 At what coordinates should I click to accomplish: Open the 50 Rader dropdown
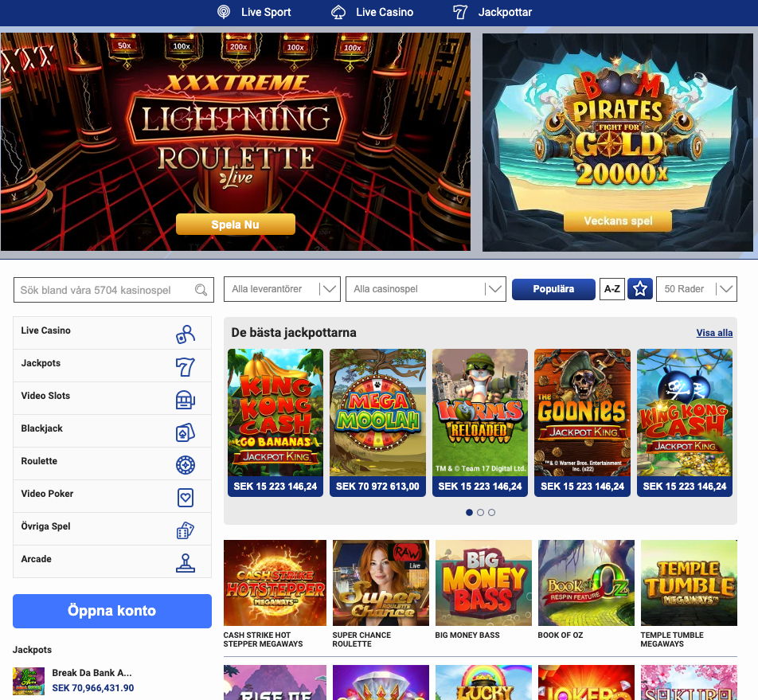(697, 289)
